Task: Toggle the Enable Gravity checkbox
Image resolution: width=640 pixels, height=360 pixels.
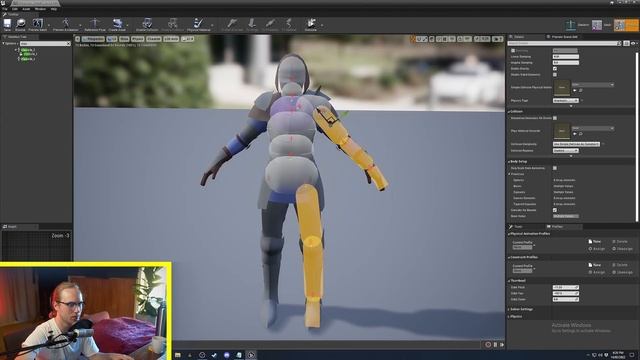Action: (555, 69)
